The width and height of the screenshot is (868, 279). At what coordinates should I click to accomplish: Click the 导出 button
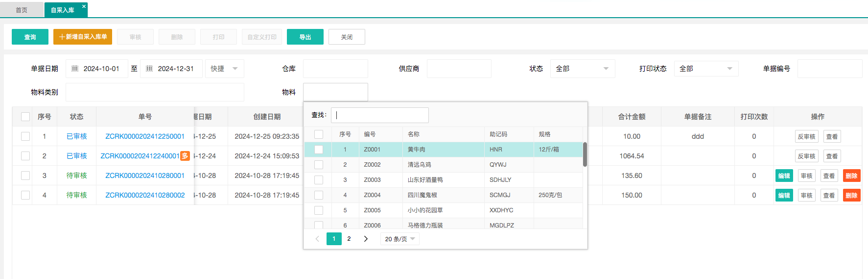[x=305, y=37]
